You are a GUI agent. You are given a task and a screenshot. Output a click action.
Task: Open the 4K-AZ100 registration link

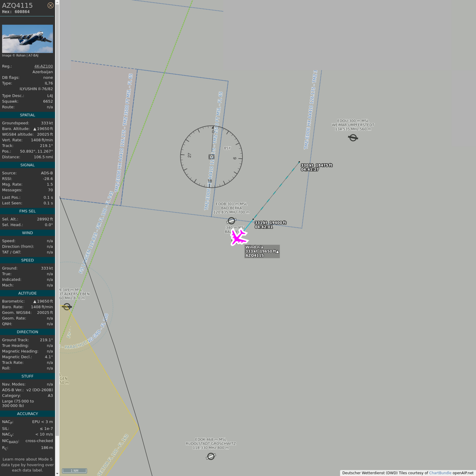pyautogui.click(x=43, y=66)
